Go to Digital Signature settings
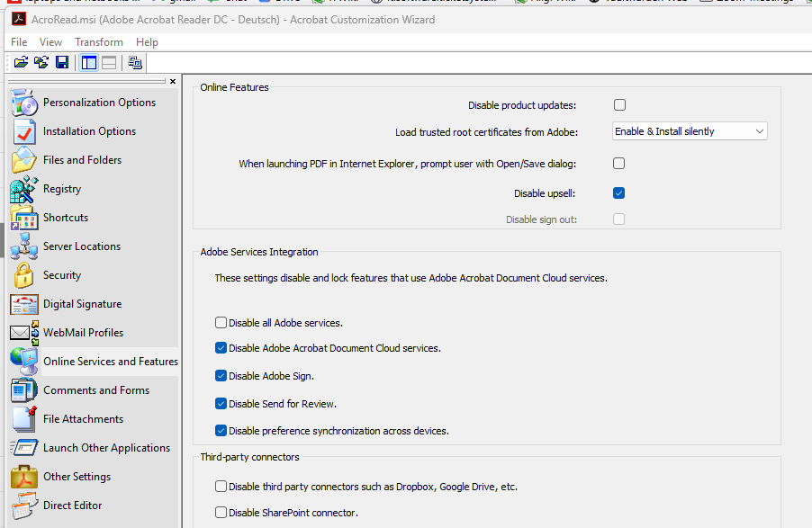The image size is (812, 528). (82, 304)
